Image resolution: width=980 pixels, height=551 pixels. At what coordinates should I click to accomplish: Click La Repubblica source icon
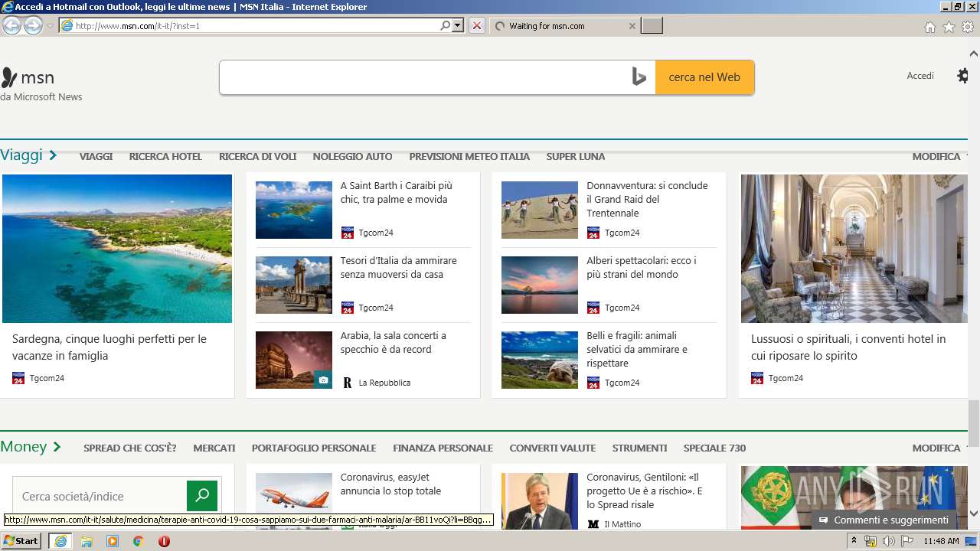[347, 383]
